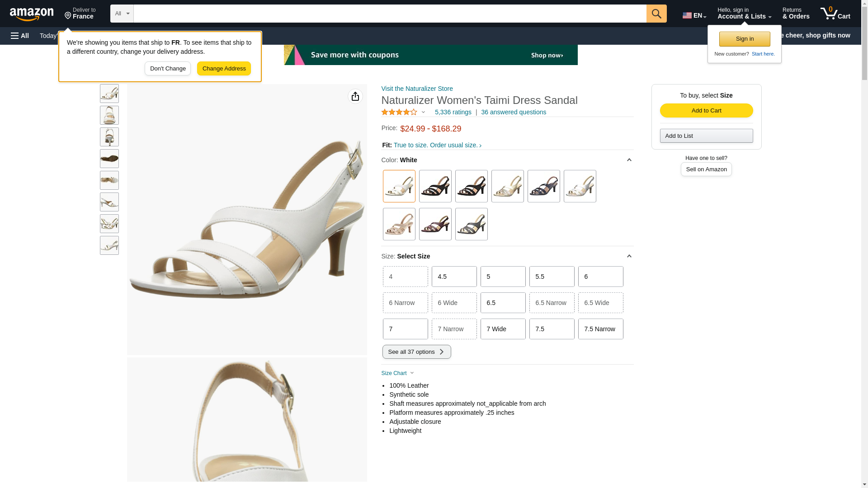Image resolution: width=868 pixels, height=488 pixels.
Task: Click the search magnifier button
Action: coord(656,14)
